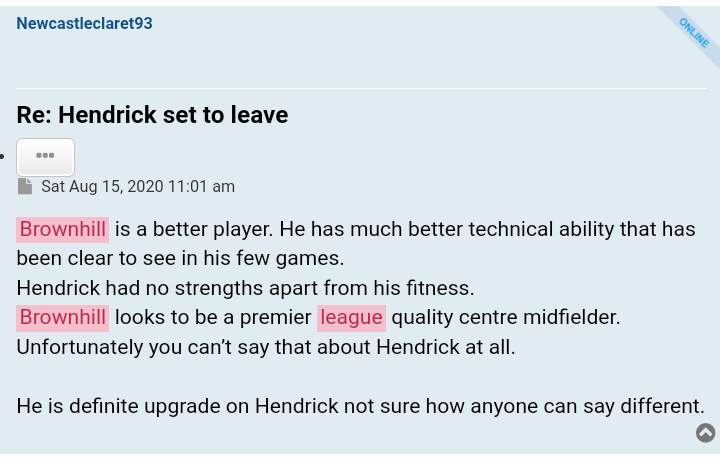Click the highlighted word 'league'

pyautogui.click(x=351, y=317)
